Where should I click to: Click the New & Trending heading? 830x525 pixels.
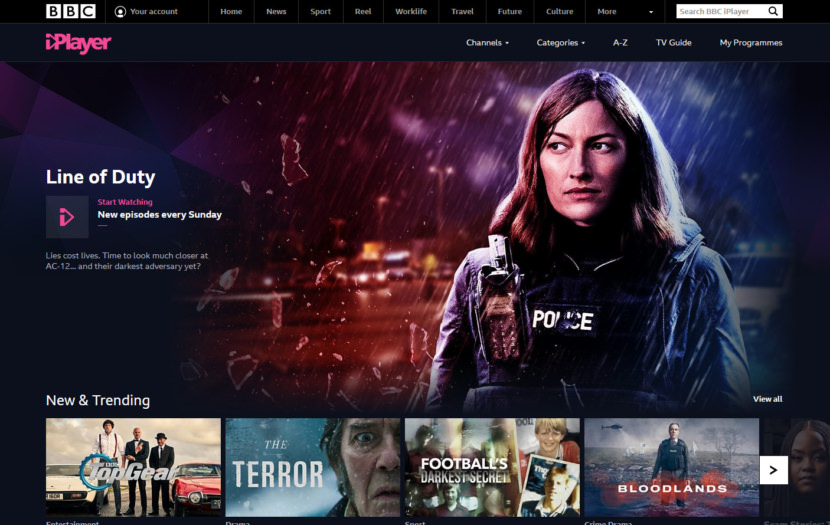(98, 400)
